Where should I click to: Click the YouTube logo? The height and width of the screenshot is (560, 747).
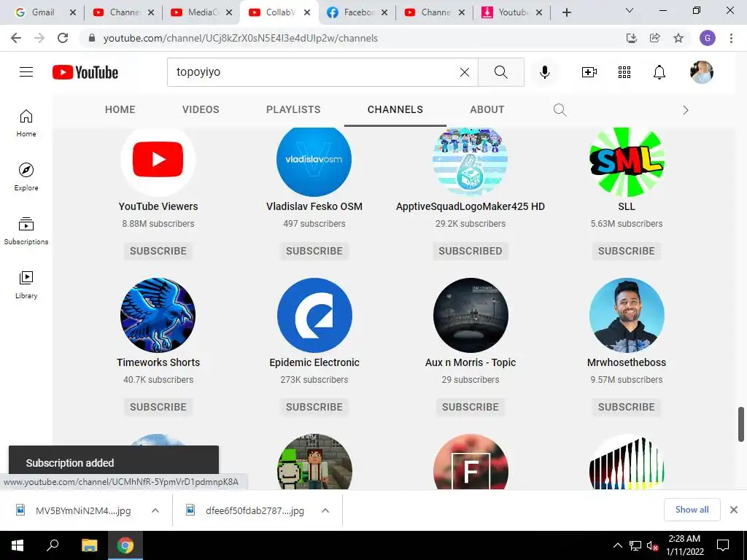[85, 72]
